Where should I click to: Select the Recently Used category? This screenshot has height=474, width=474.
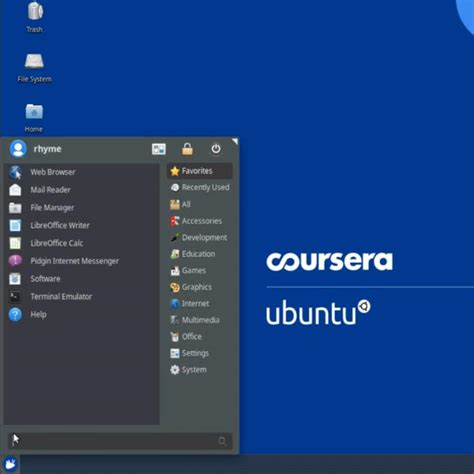point(200,188)
